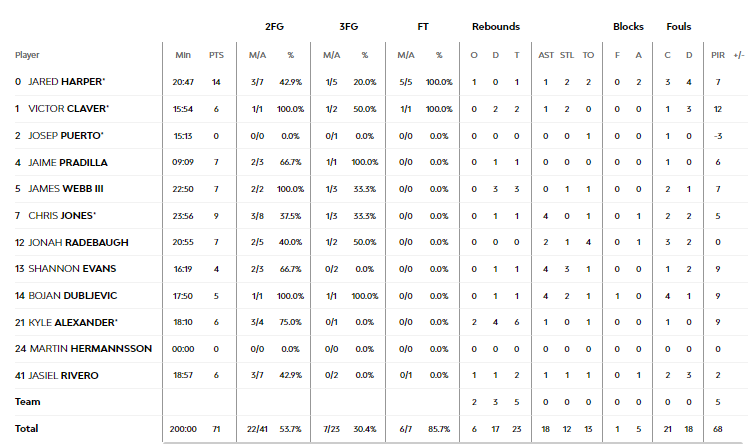Select the Total row label
Viewport: 752px width, 444px height.
pyautogui.click(x=26, y=429)
